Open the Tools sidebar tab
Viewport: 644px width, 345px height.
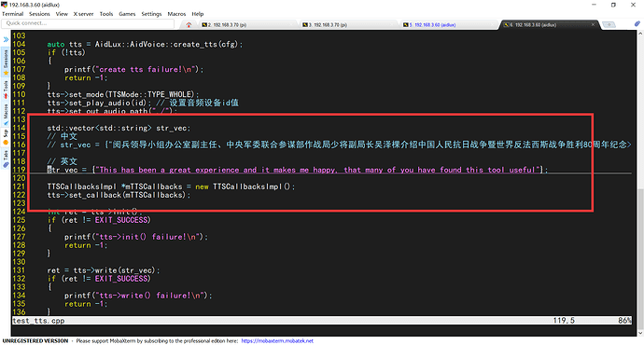pyautogui.click(x=6, y=90)
